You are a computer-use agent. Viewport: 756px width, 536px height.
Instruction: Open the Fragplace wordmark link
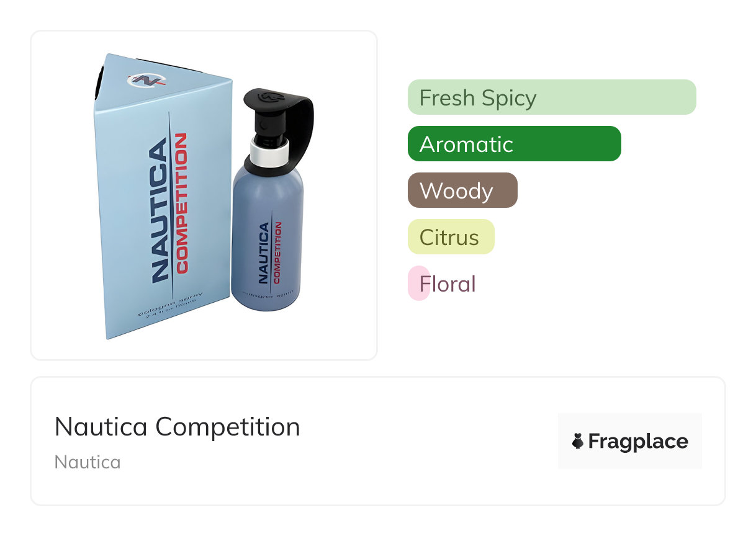point(637,441)
